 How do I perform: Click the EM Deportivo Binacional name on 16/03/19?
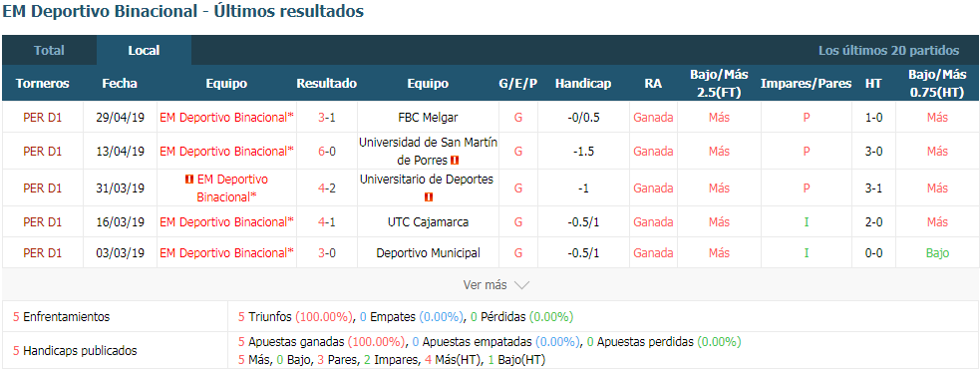tap(226, 222)
